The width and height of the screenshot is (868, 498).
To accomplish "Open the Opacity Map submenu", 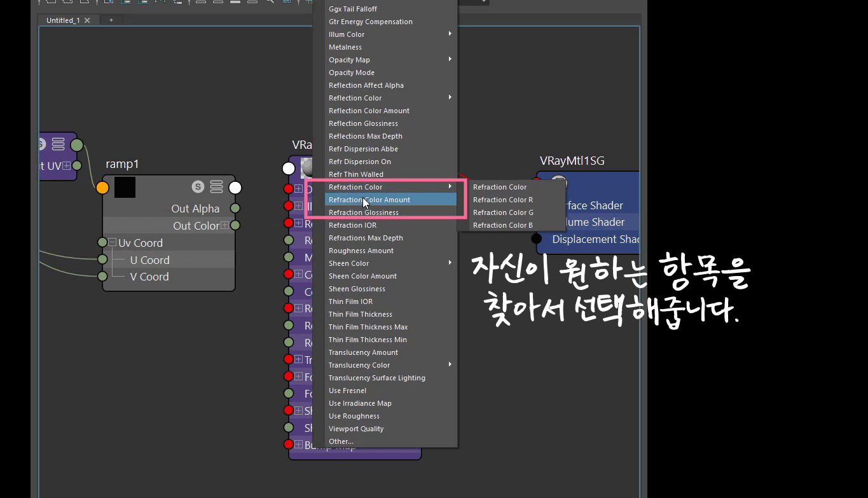I will 391,60.
